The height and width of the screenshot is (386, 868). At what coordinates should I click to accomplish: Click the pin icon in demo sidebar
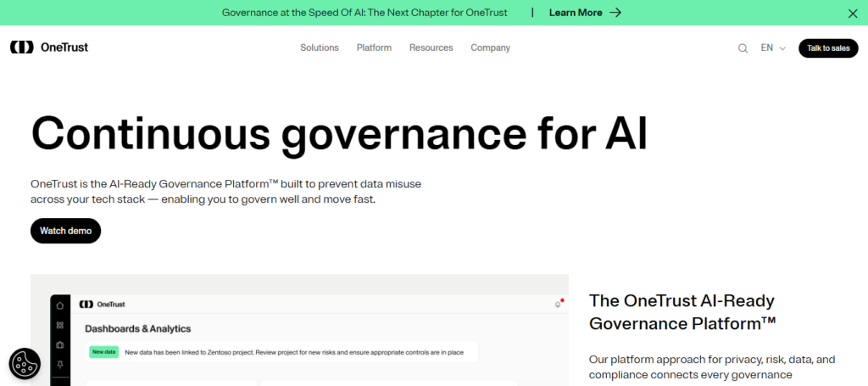tap(60, 364)
